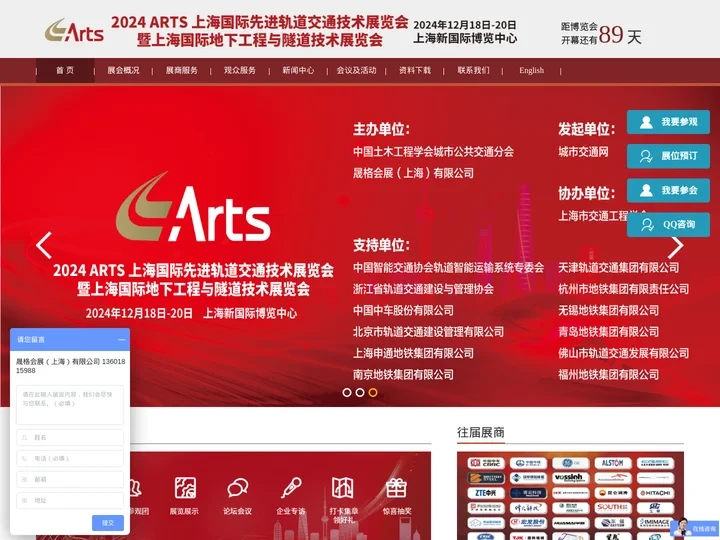Screen dimensions: 720x540
Task: Show the next banner slide arrow
Action: [675, 248]
